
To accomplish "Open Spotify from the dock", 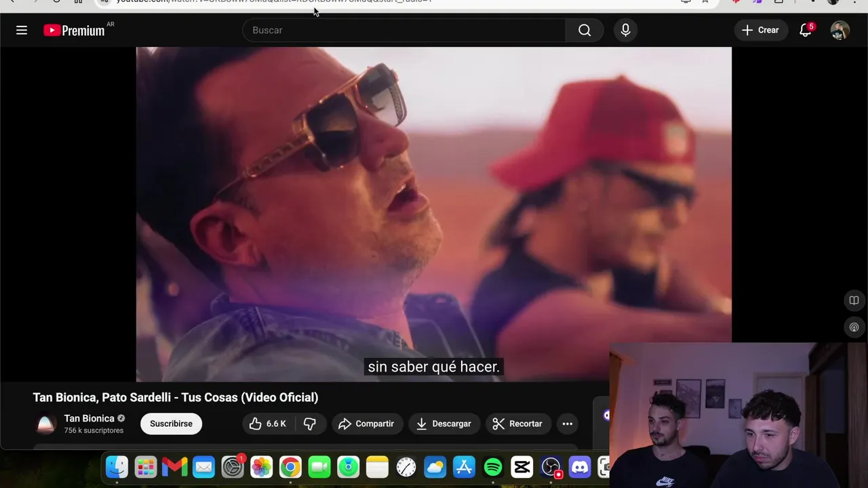I will 493,467.
